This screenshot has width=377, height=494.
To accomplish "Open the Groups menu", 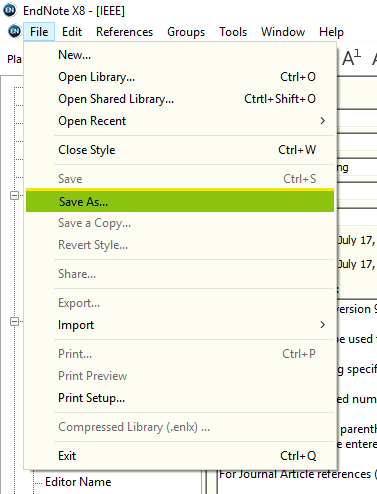I will click(186, 32).
